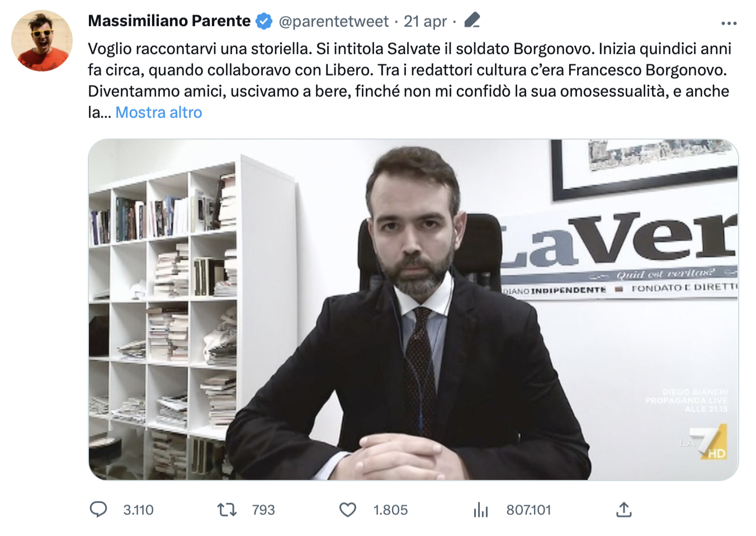Open the 21 apr timestamp link

426,21
